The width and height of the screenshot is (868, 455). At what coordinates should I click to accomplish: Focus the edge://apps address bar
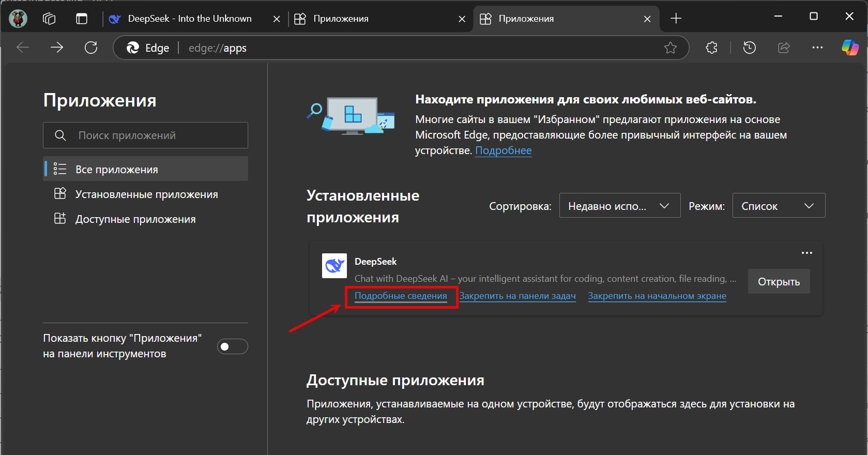(401, 48)
